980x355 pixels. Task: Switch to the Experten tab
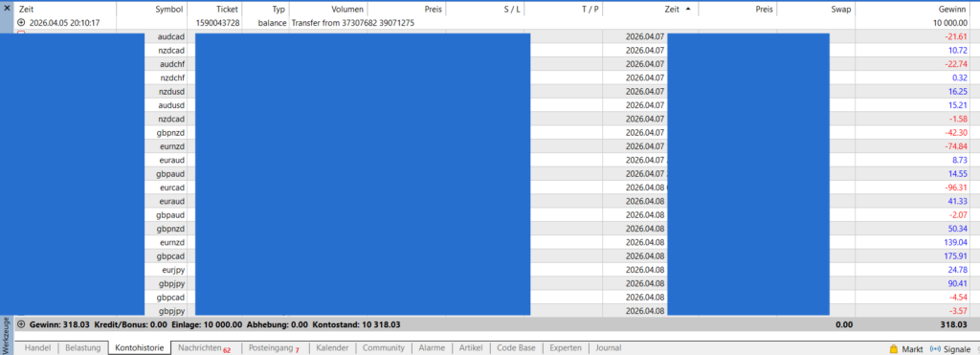pos(566,348)
